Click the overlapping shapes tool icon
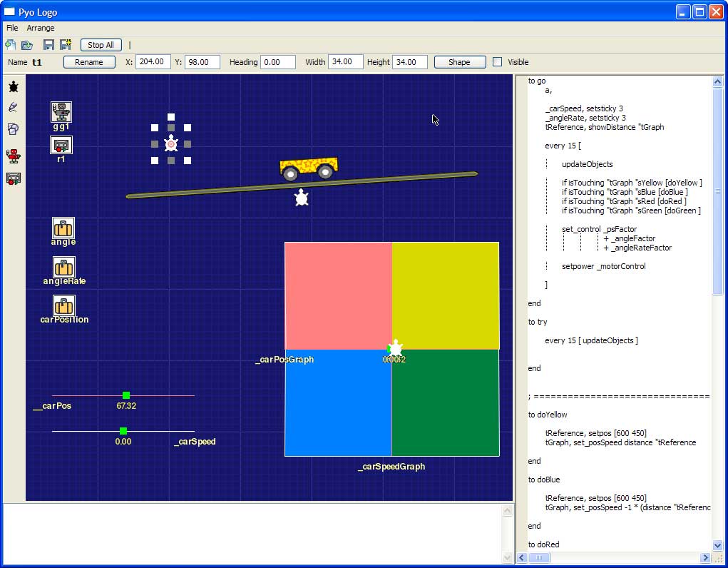 [x=13, y=129]
